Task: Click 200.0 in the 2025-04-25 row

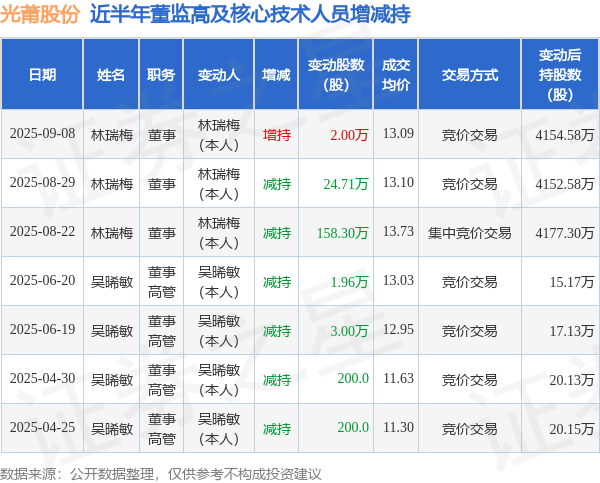Action: coord(353,428)
